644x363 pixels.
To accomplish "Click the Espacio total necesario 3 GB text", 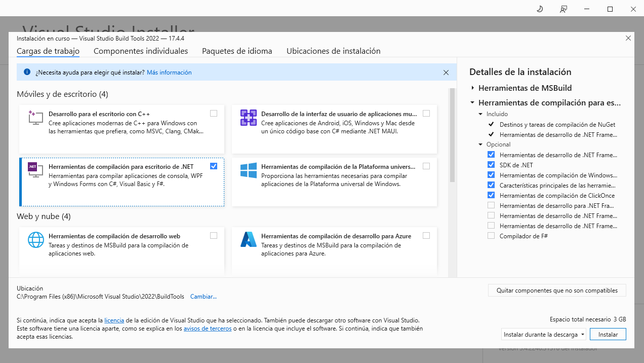I will [x=588, y=319].
